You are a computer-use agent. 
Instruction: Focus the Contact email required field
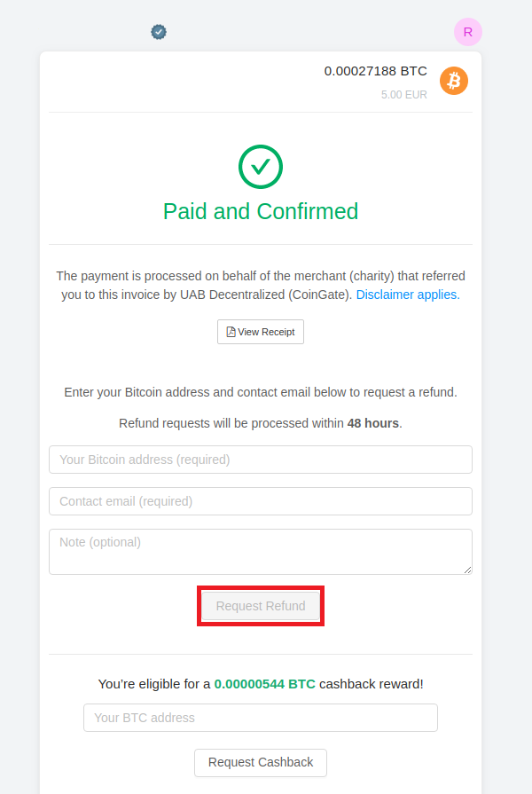[x=261, y=501]
